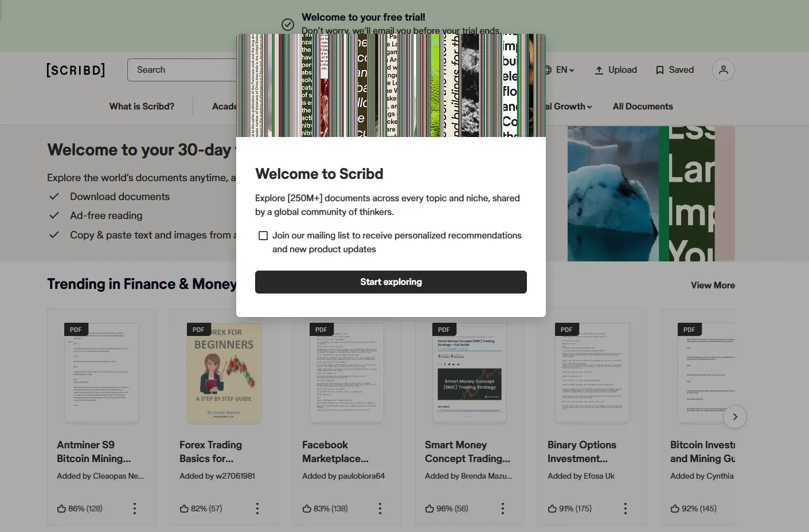Expand the Growth menu dropdown

click(569, 107)
